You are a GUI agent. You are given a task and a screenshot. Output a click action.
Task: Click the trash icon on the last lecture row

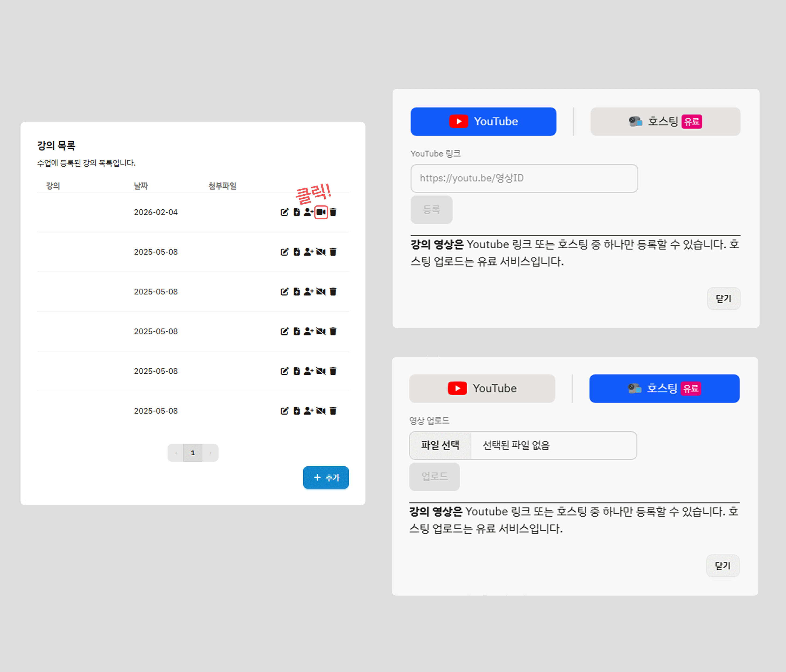pos(333,411)
